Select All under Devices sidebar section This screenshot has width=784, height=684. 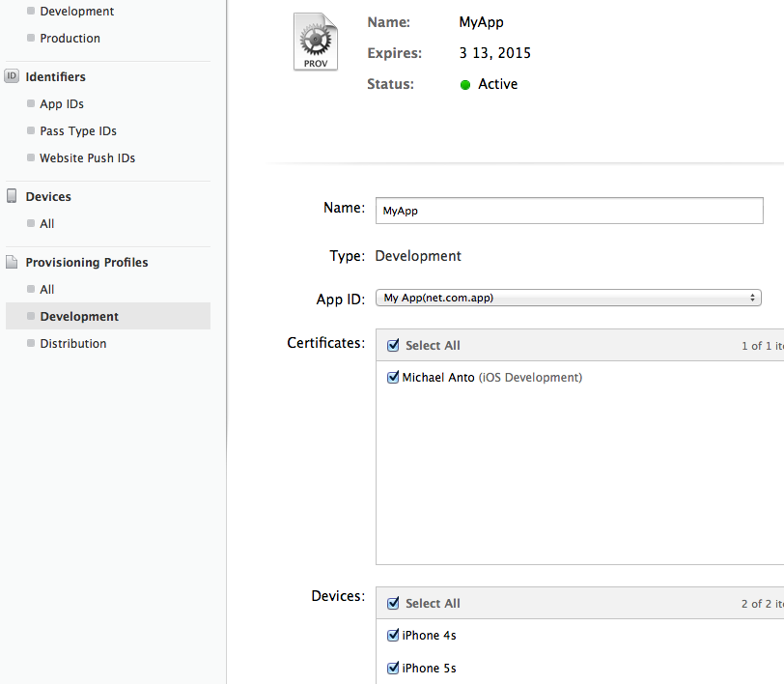[47, 224]
